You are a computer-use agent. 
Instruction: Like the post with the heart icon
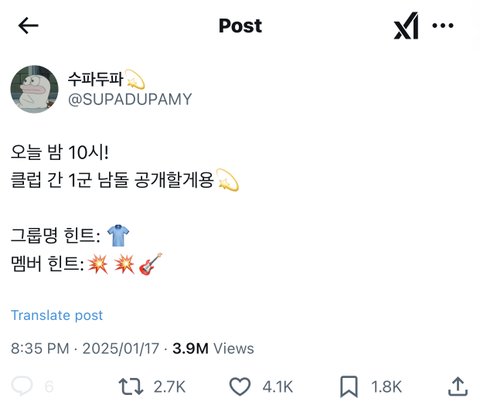click(240, 387)
